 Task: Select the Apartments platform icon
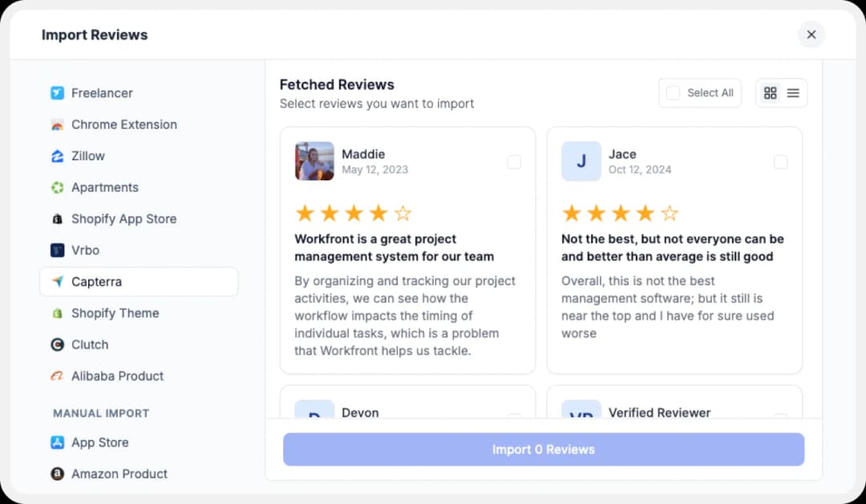(x=56, y=187)
